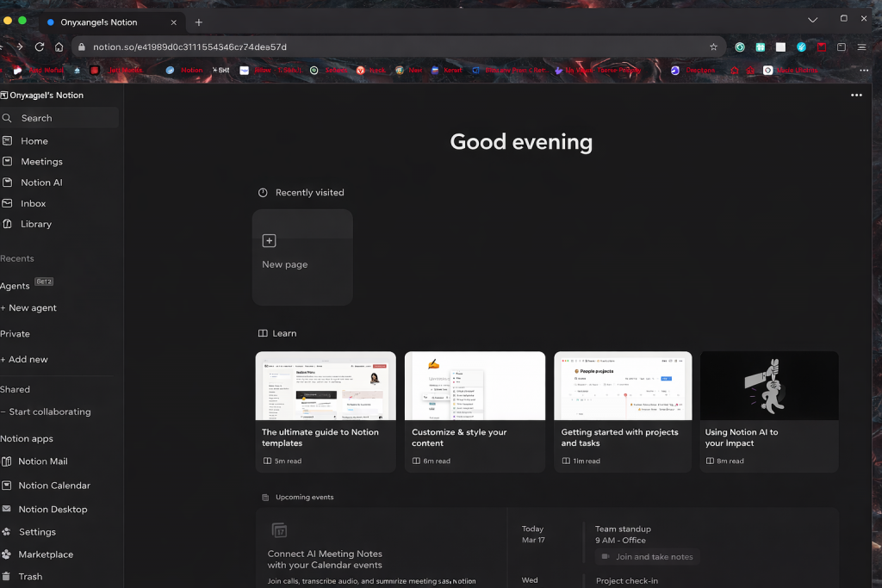Collapse the Agents sidebar section
Screen dimensions: 882x588
coord(15,286)
